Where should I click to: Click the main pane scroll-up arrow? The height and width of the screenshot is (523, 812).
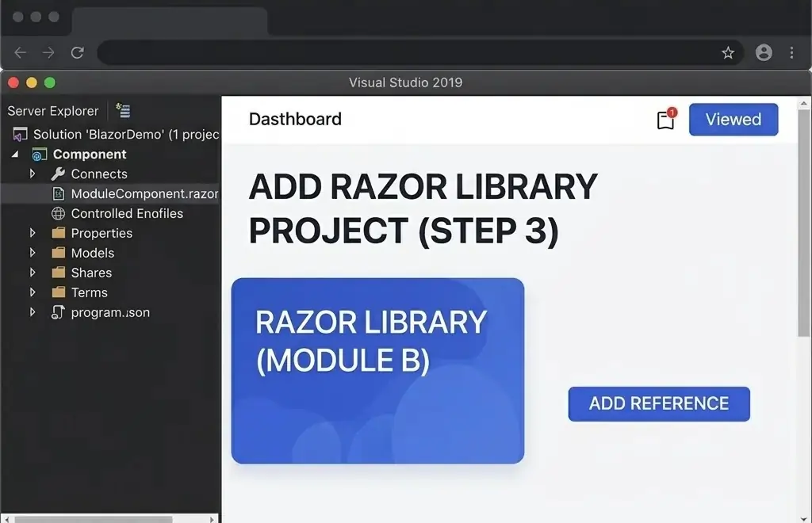click(x=804, y=104)
